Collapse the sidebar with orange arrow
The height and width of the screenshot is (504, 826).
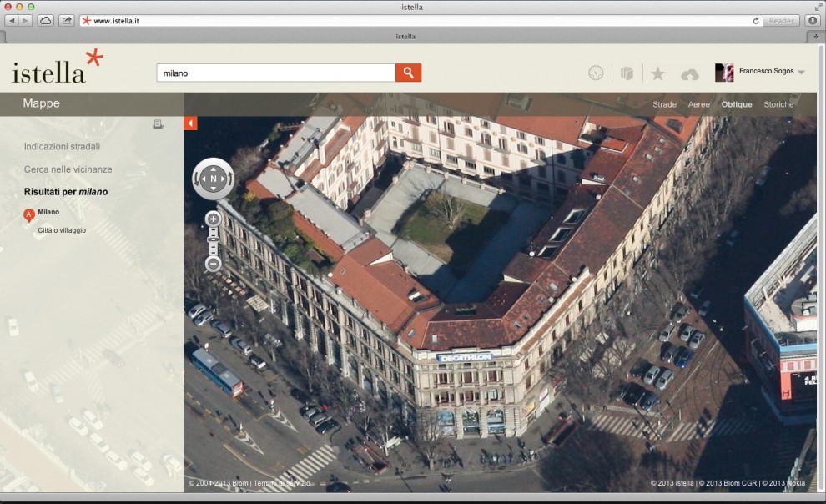190,123
